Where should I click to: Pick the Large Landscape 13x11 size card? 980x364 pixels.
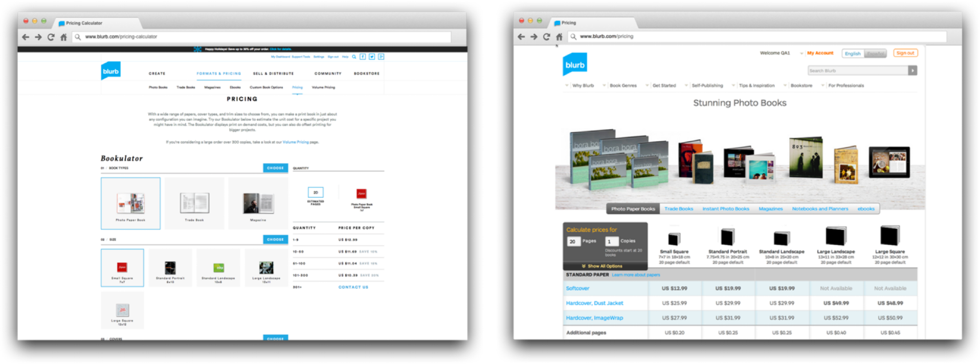266,268
